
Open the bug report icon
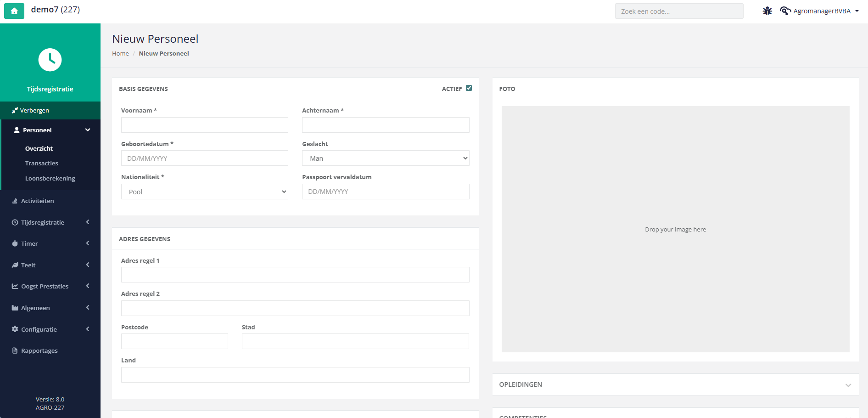[x=767, y=11]
